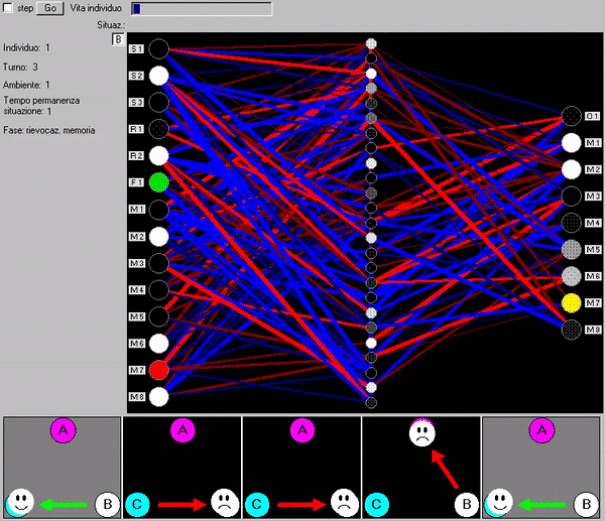The height and width of the screenshot is (521, 605).
Task: Click the S3 input label
Action: tap(137, 103)
